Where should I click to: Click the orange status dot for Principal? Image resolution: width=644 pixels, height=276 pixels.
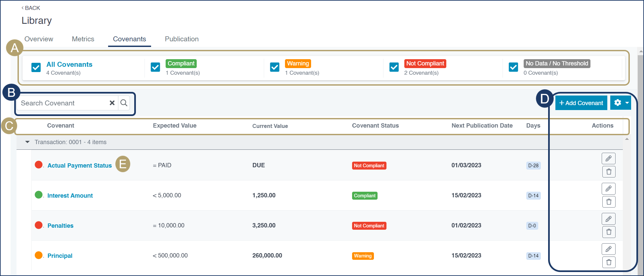(x=39, y=255)
